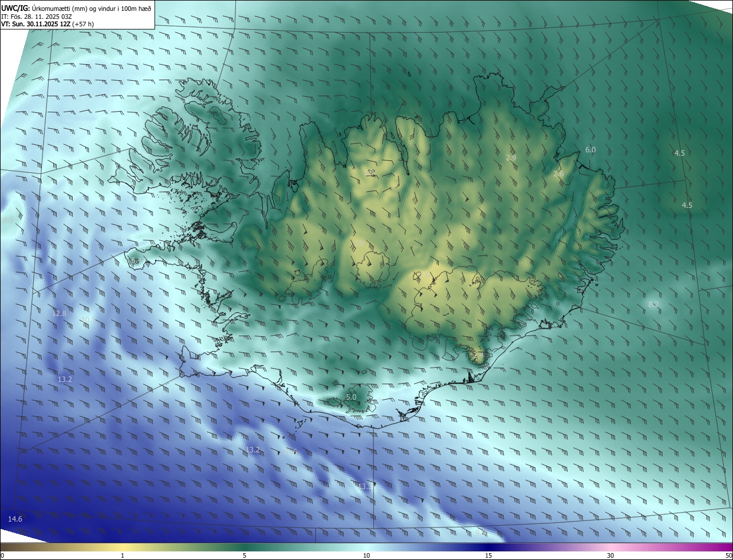The height and width of the screenshot is (560, 733).
Task: Click the 12.8 value label in the ocean
Action: [x=59, y=314]
